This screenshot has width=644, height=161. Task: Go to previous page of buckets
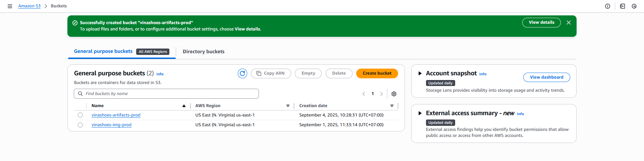tap(364, 94)
